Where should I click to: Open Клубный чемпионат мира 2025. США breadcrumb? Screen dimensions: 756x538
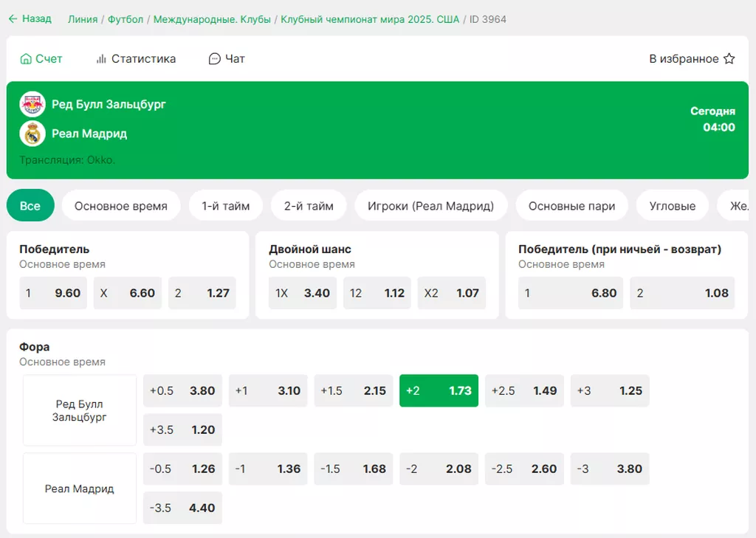point(370,19)
